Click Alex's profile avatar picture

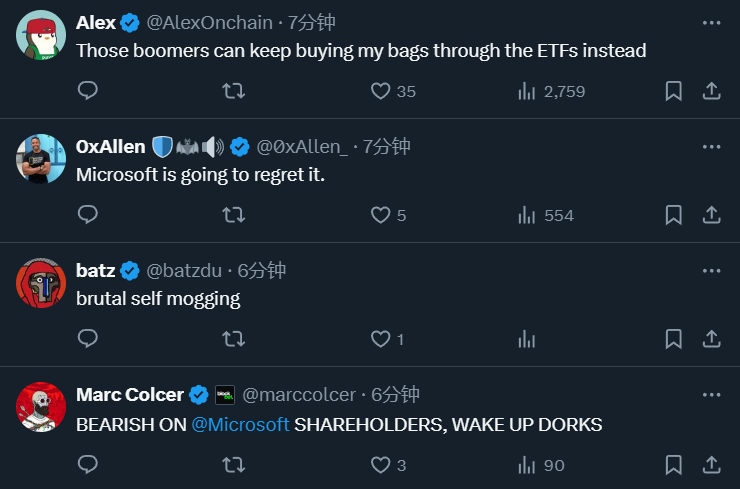click(x=41, y=35)
